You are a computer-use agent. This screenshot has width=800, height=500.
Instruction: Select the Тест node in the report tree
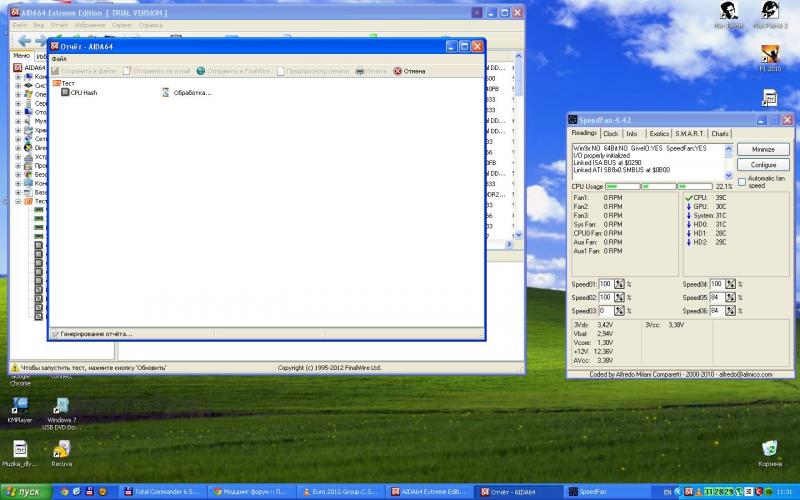pyautogui.click(x=64, y=83)
